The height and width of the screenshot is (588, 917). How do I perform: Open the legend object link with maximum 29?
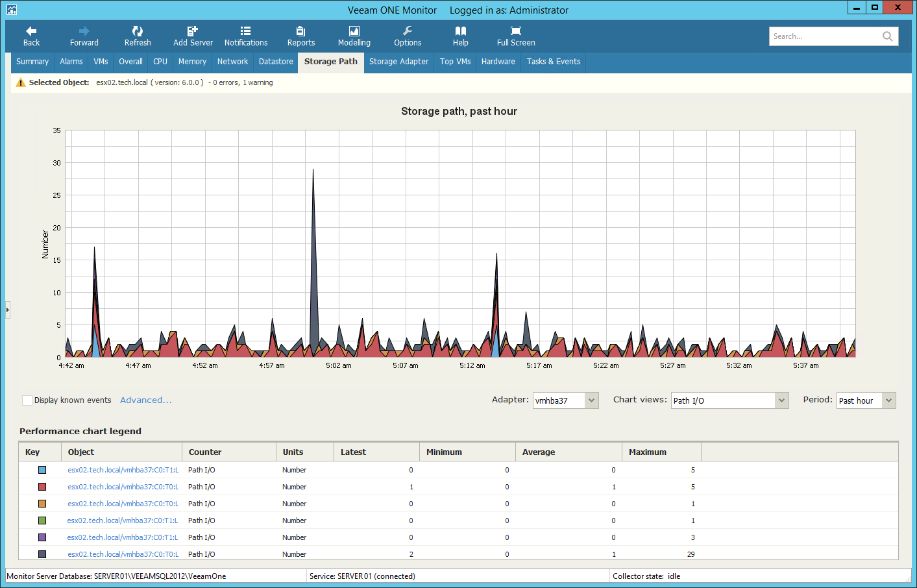coord(123,554)
